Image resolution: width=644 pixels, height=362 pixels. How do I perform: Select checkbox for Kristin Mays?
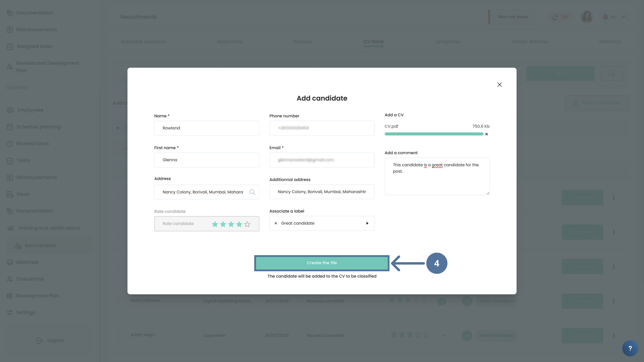122,335
